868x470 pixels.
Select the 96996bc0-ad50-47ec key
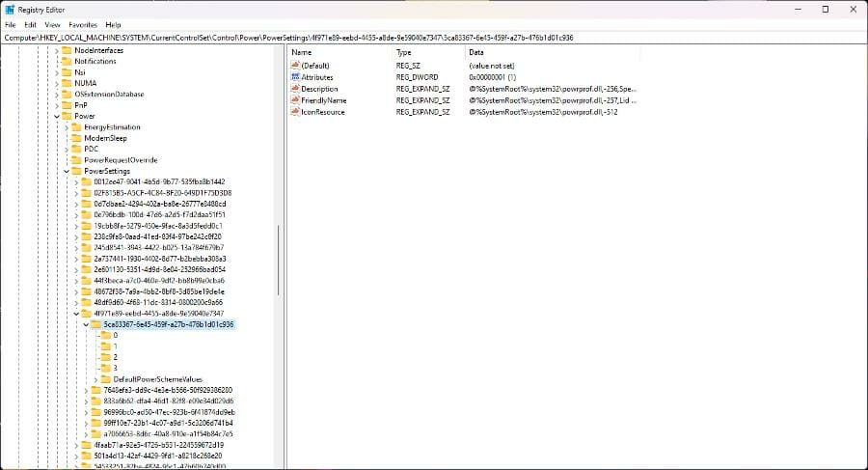click(x=169, y=412)
